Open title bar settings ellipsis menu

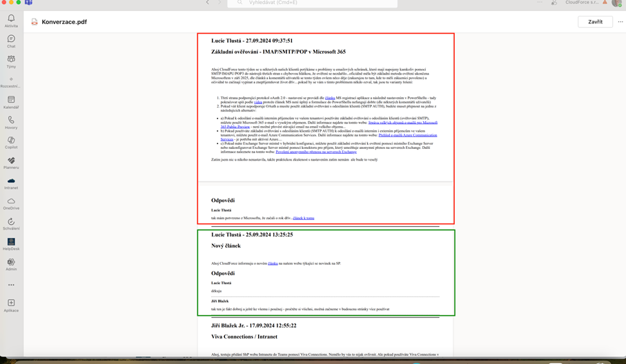point(540,2)
